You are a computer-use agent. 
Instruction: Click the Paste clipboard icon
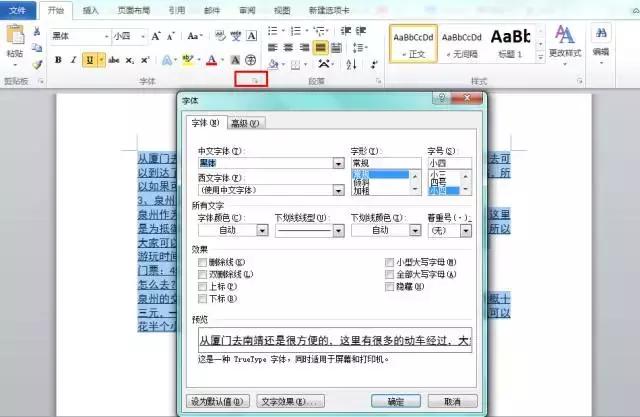tap(15, 35)
